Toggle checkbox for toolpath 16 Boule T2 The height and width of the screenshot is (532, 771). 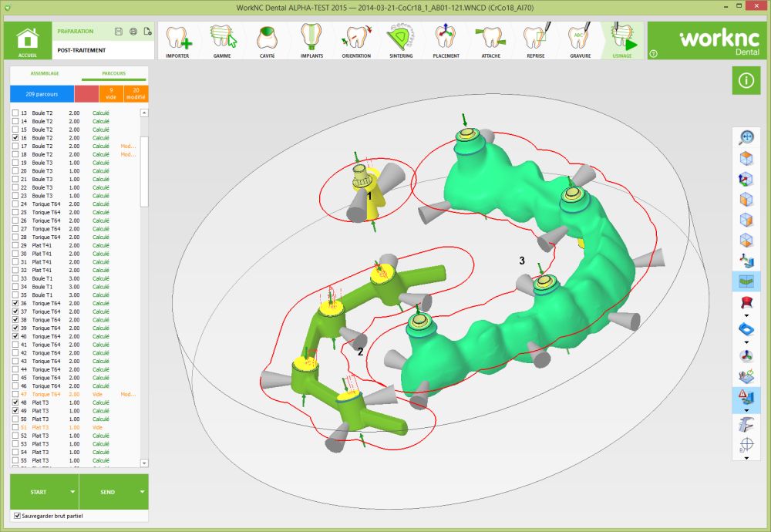tap(15, 138)
